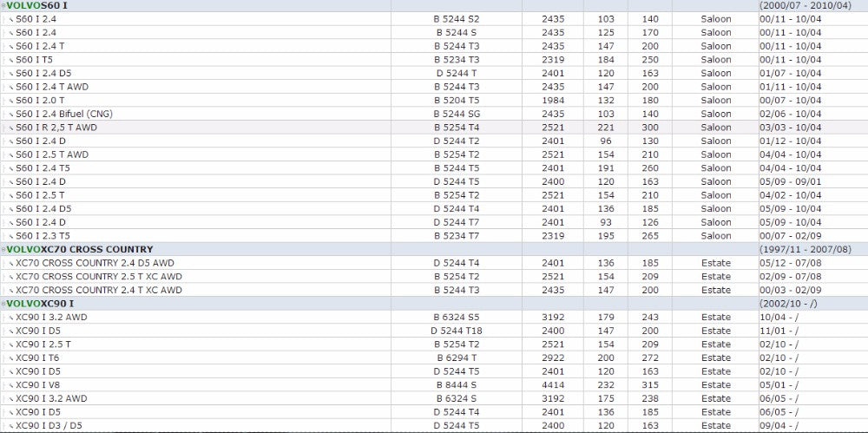
Task: Click displacement value 1984
Action: (553, 101)
